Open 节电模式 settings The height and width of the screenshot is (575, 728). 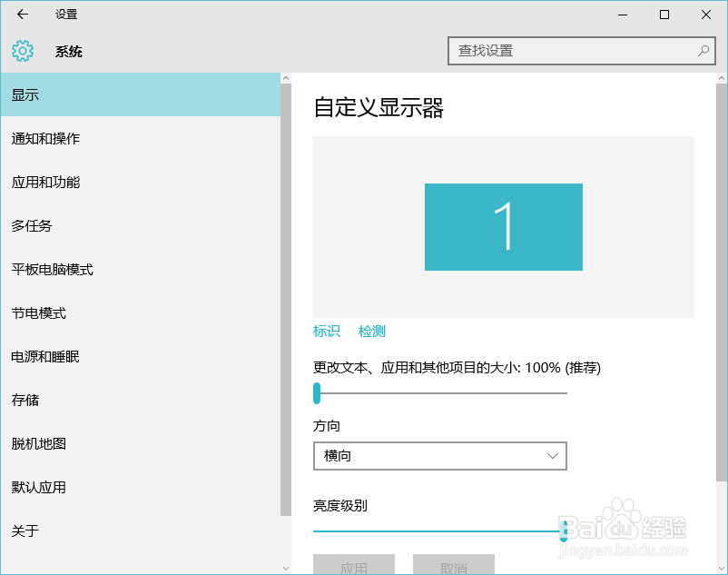click(x=43, y=312)
